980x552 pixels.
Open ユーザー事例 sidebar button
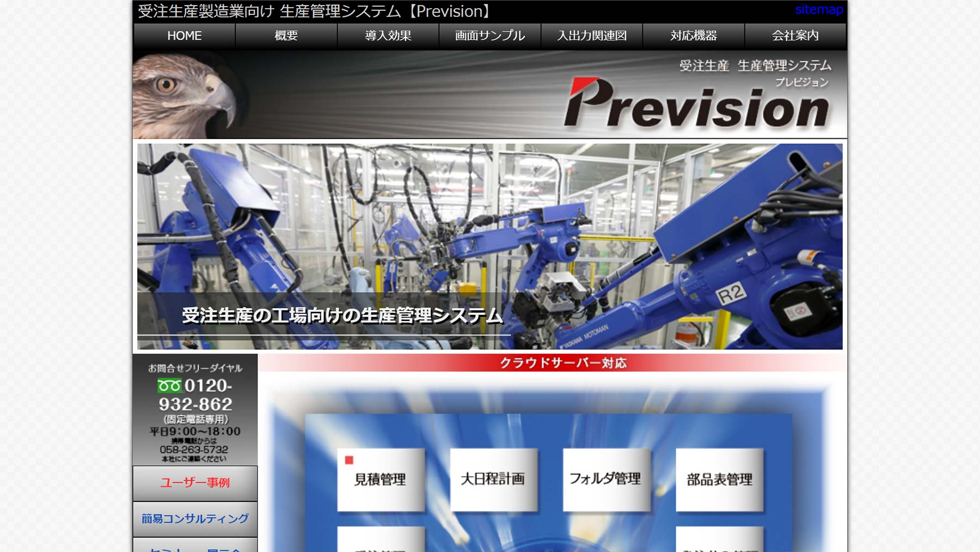(x=195, y=483)
